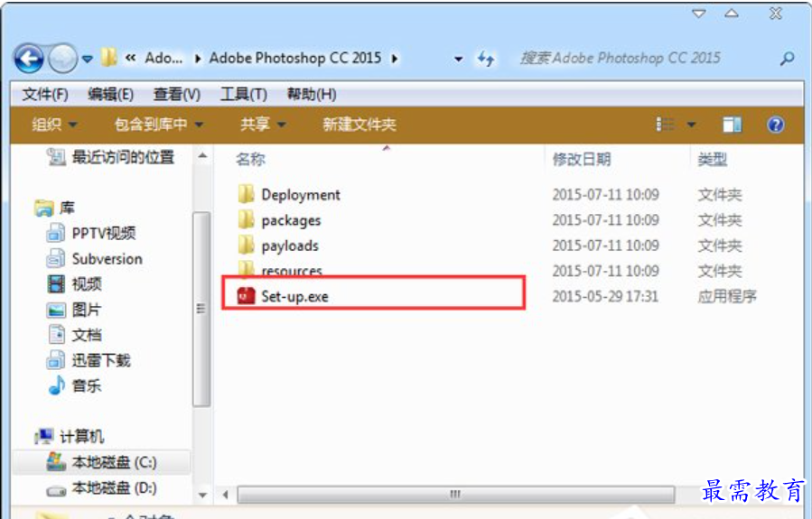Select the payloads folder icon
Image resolution: width=812 pixels, height=519 pixels.
pyautogui.click(x=246, y=245)
